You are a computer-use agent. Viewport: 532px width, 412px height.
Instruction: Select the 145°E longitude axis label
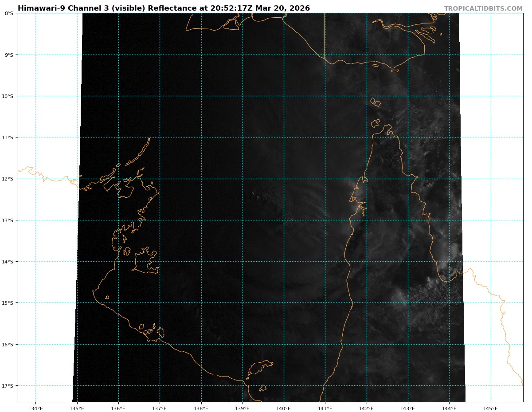[490, 408]
